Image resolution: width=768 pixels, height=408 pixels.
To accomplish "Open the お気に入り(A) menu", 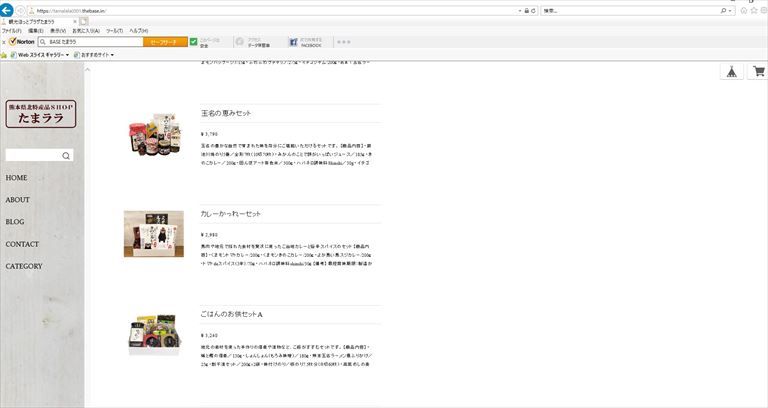I will (x=86, y=30).
